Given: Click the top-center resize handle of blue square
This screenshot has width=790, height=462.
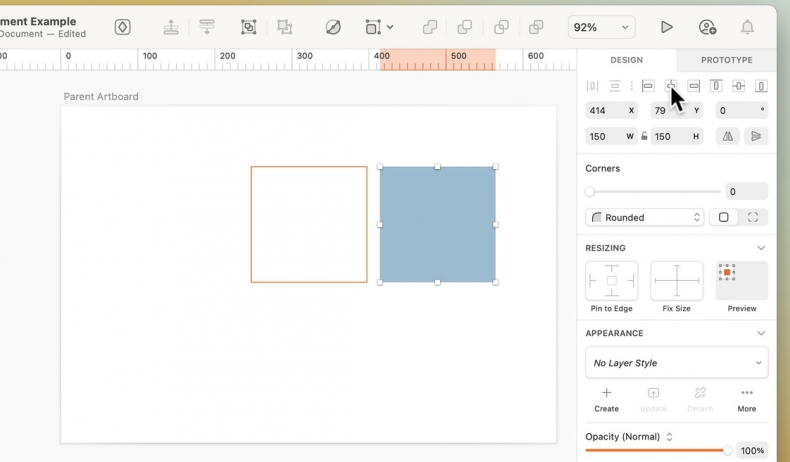Looking at the screenshot, I should pos(437,167).
